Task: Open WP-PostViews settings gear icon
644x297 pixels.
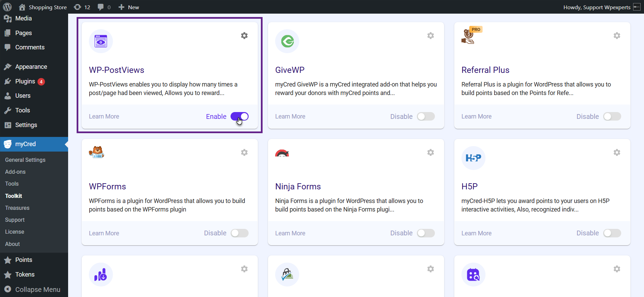Action: pyautogui.click(x=244, y=36)
